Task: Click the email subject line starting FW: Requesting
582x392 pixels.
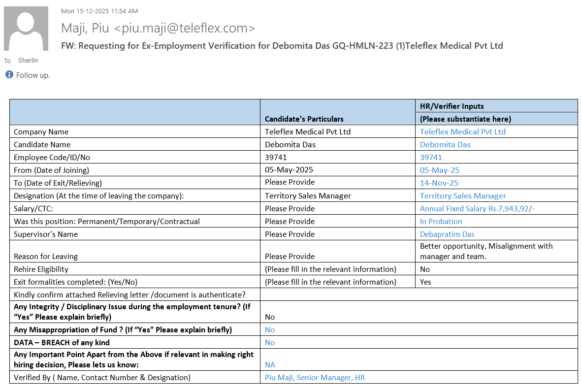Action: click(282, 46)
